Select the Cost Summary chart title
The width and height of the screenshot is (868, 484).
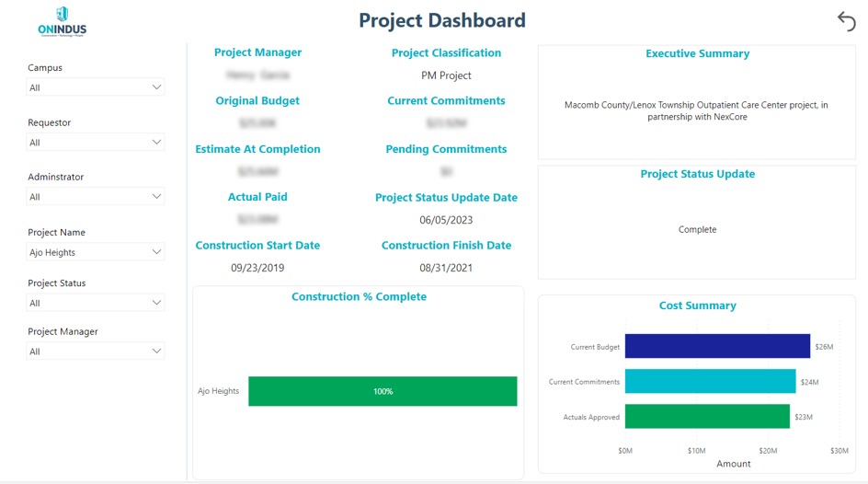tap(697, 305)
